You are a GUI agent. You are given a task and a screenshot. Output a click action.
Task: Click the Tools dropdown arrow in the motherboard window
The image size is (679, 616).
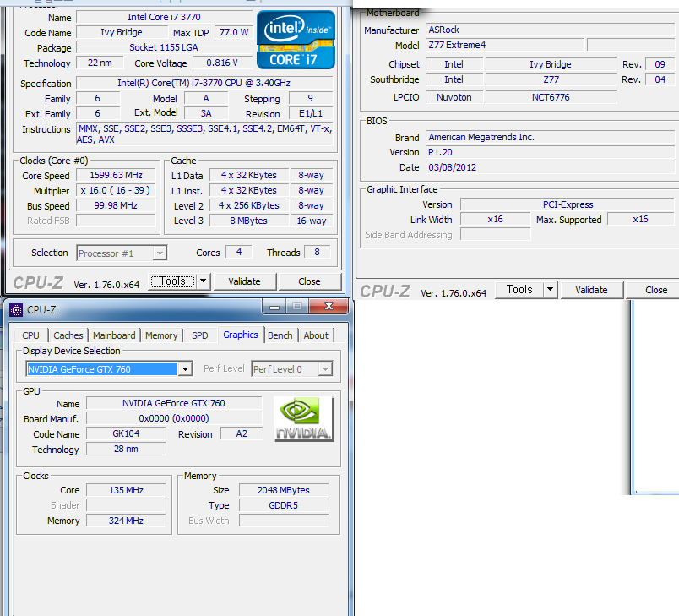click(550, 290)
